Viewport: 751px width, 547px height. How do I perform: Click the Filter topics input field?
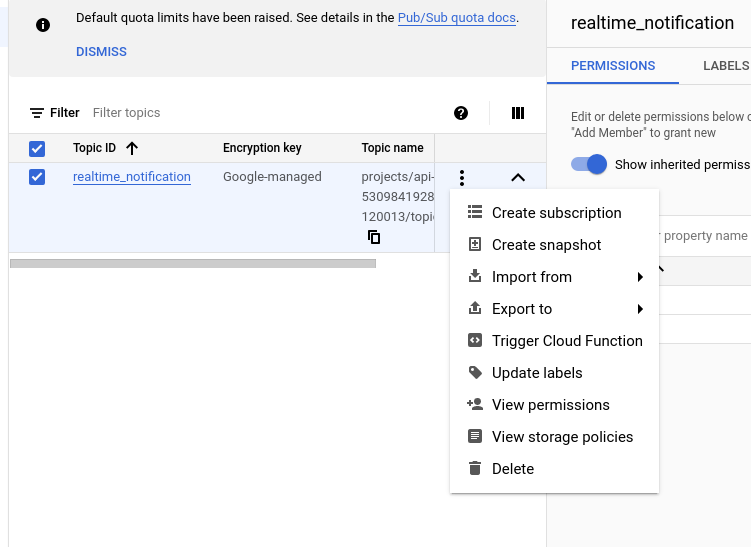pos(200,113)
